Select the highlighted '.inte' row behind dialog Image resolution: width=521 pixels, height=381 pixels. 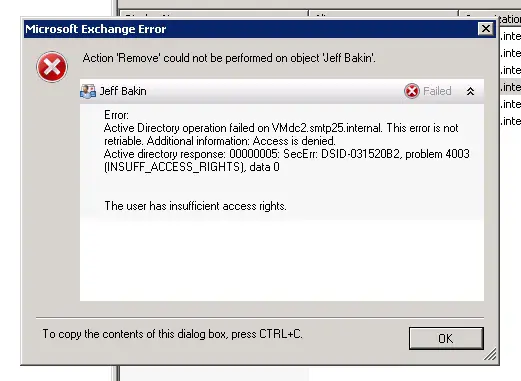point(510,87)
